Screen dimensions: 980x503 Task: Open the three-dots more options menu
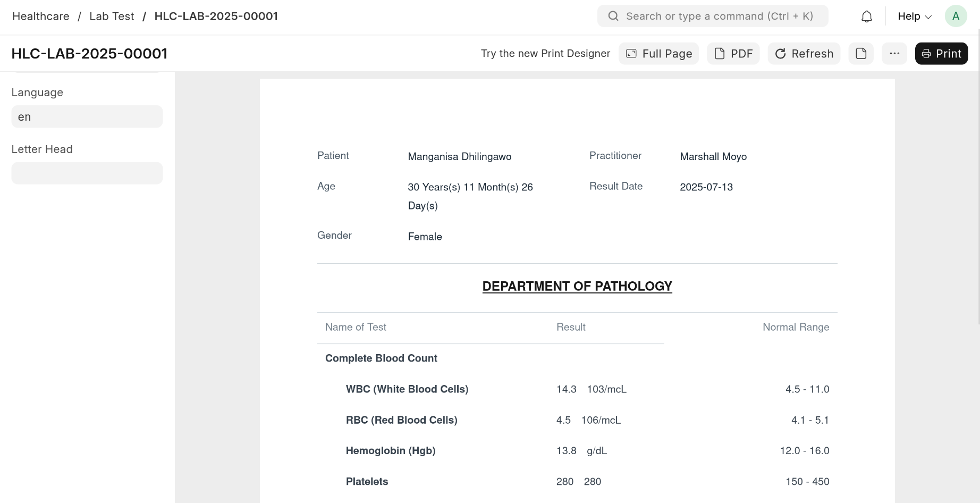point(894,54)
